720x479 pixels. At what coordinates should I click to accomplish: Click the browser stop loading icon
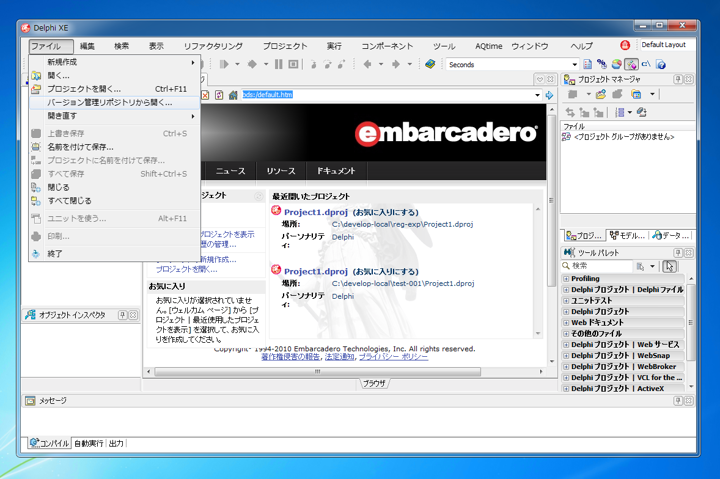pyautogui.click(x=205, y=95)
